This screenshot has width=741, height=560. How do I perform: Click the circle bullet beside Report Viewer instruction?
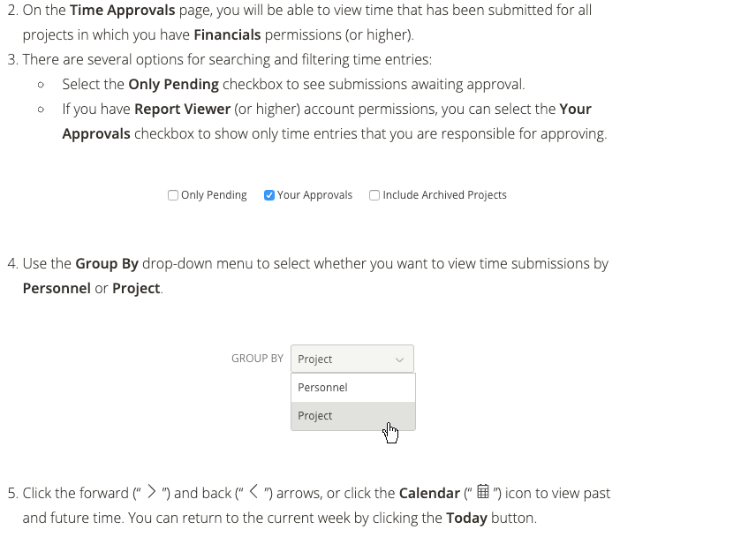pos(41,109)
